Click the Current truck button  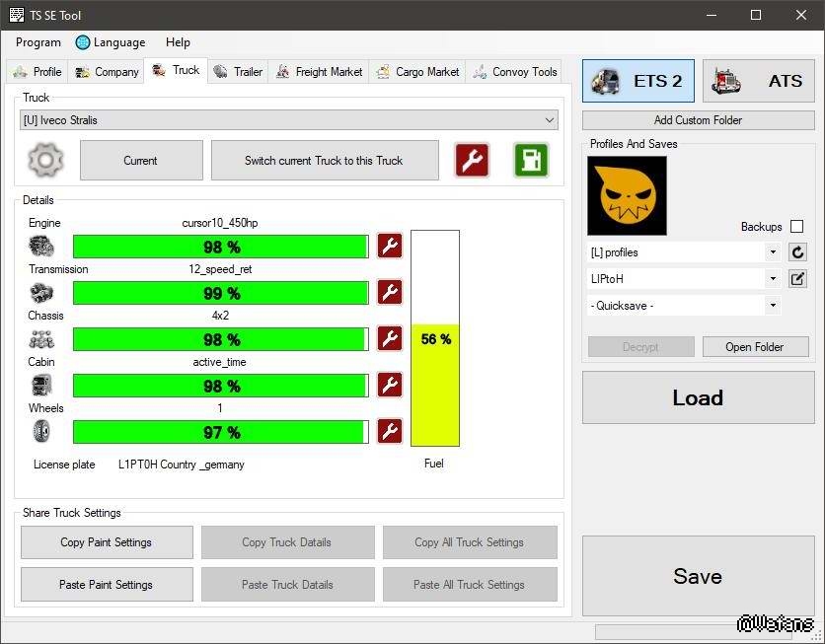coord(141,161)
